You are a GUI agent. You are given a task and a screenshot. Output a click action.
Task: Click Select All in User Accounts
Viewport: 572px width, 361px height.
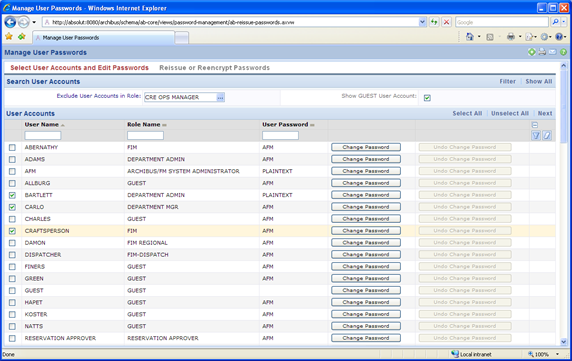(x=467, y=113)
